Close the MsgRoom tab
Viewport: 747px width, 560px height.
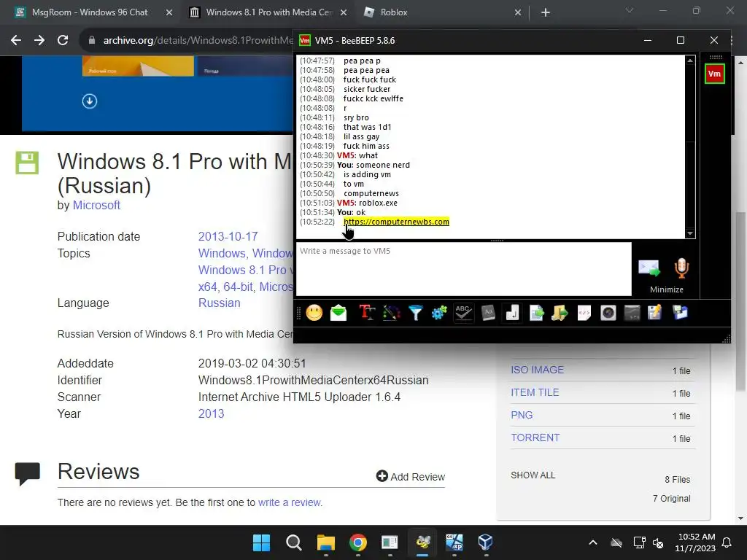169,13
